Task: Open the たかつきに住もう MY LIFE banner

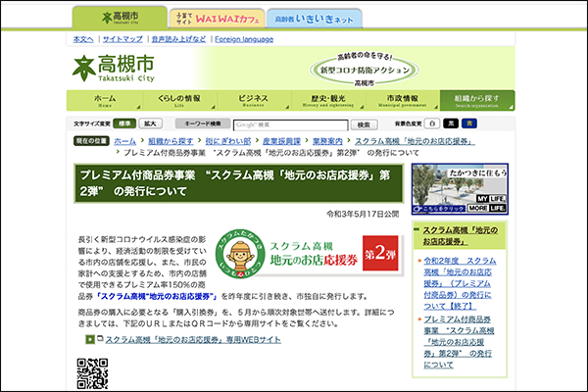Action: [460, 189]
